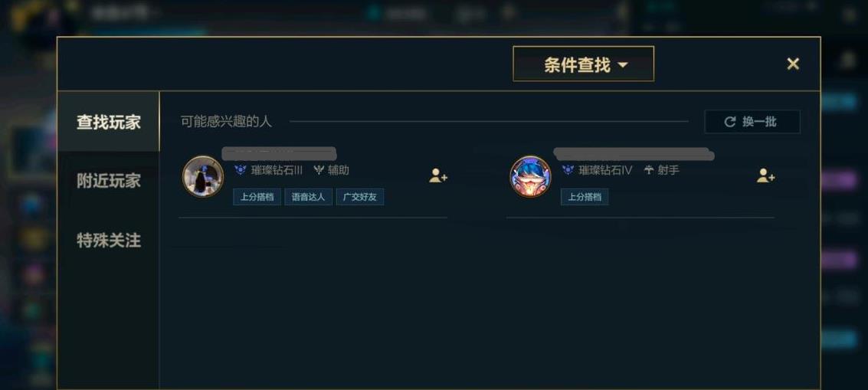The width and height of the screenshot is (868, 390).
Task: Click the 辅助 support role icon
Action: 318,170
